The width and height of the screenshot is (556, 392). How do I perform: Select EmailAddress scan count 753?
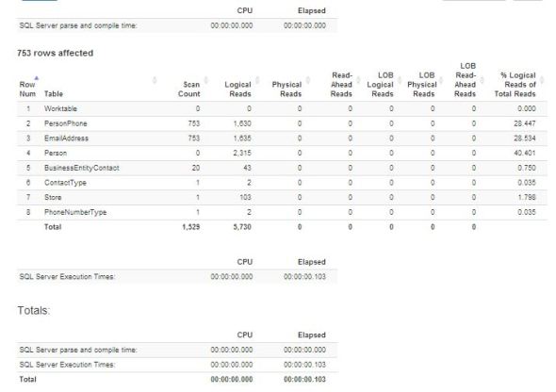pos(194,139)
